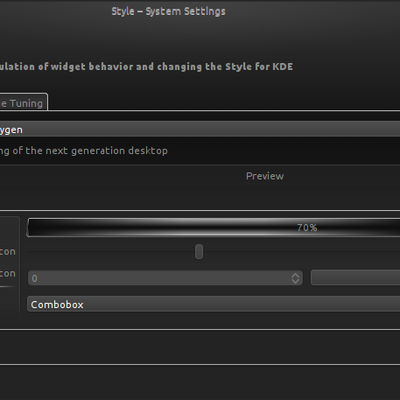Click the 'Preview' label
400x400 pixels.
point(265,176)
